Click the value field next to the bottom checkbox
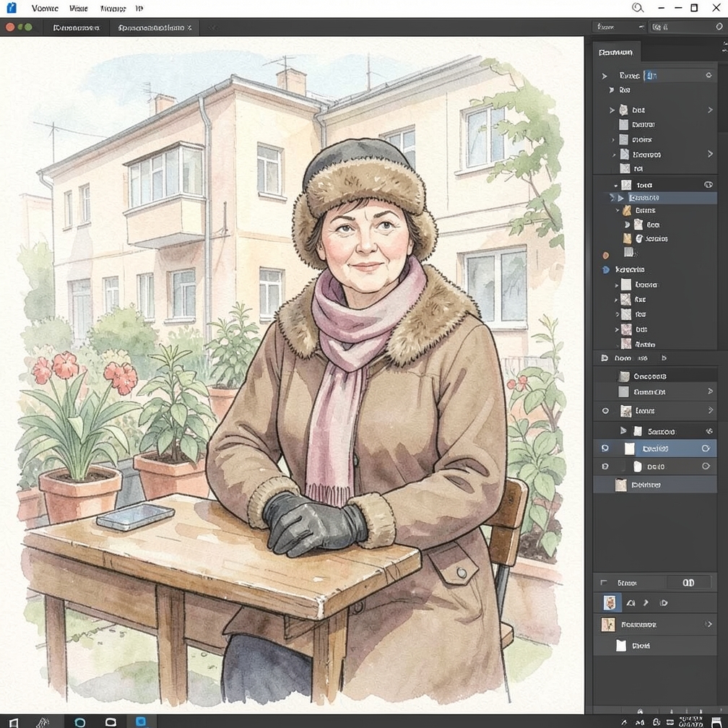 coord(688,583)
